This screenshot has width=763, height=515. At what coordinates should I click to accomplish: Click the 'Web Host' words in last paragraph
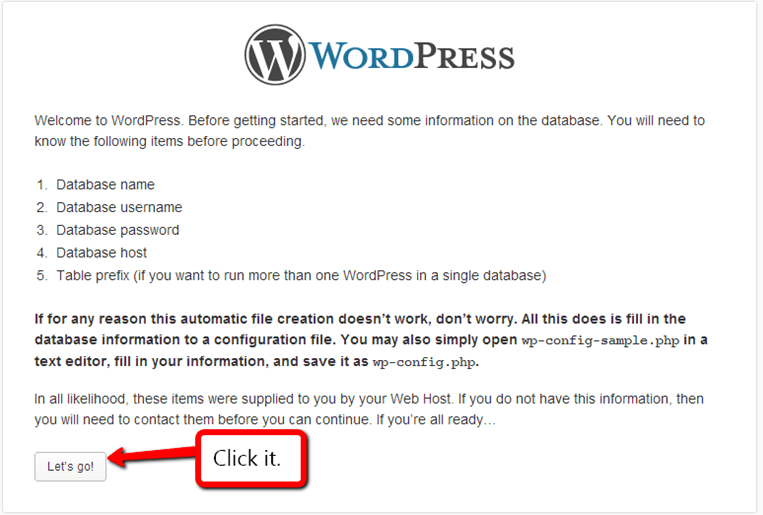[x=420, y=399]
